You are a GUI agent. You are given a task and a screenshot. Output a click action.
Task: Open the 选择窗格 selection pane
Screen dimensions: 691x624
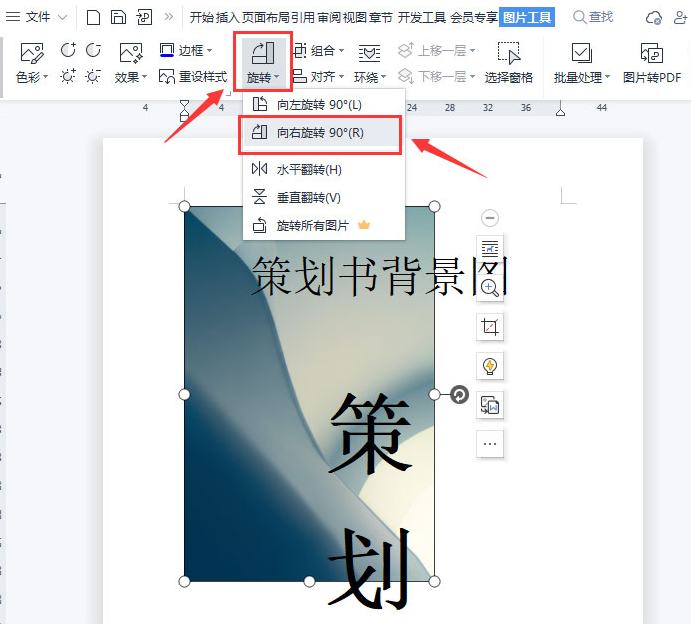[x=509, y=63]
